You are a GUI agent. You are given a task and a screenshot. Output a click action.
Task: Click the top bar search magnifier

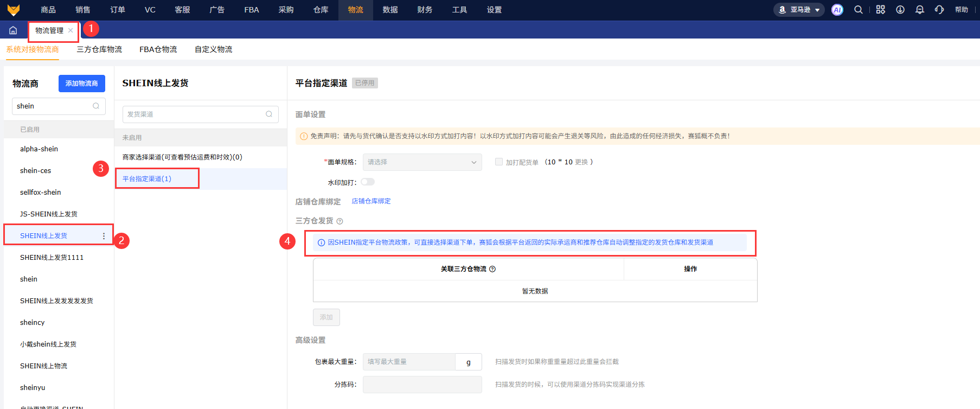pos(859,10)
